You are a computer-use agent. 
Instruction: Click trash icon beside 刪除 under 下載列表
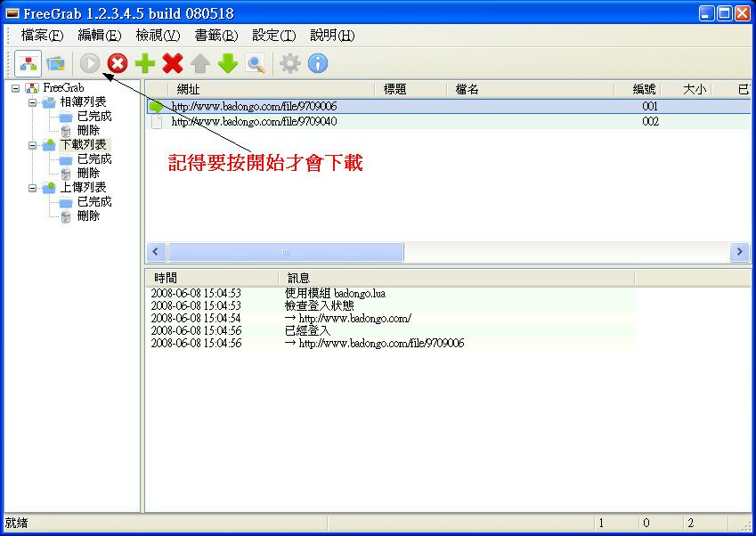(x=66, y=174)
